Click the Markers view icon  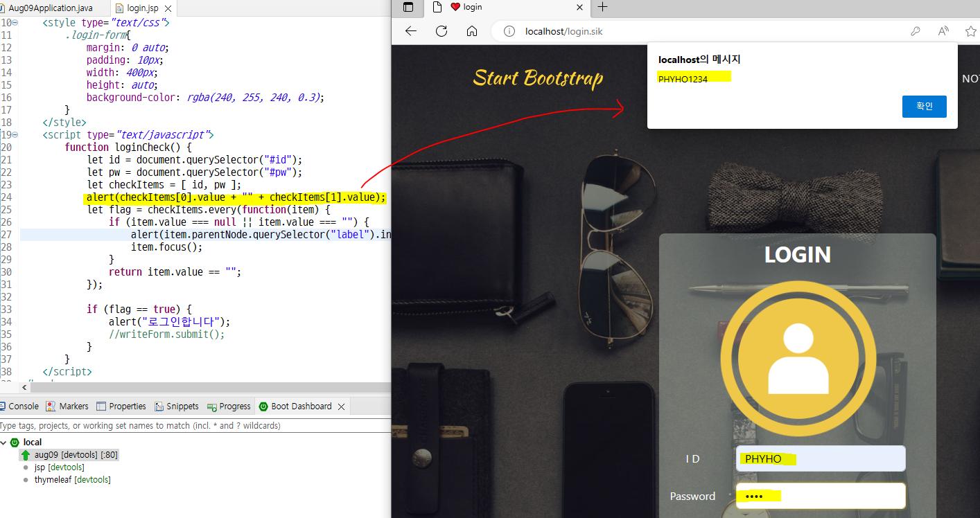tap(51, 407)
